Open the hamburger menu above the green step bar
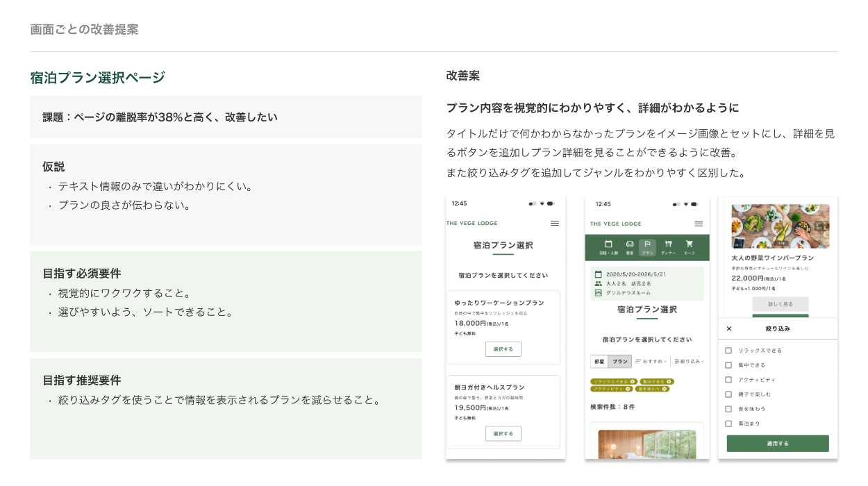The width and height of the screenshot is (868, 486). pyautogui.click(x=699, y=224)
